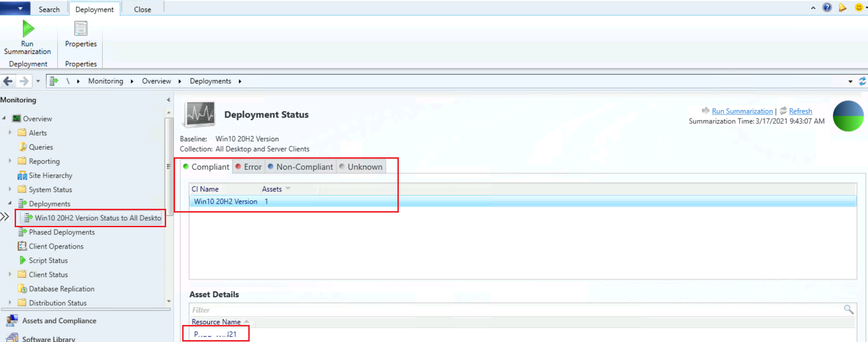Open the Client Status folder
This screenshot has width=868, height=342.
[x=48, y=274]
